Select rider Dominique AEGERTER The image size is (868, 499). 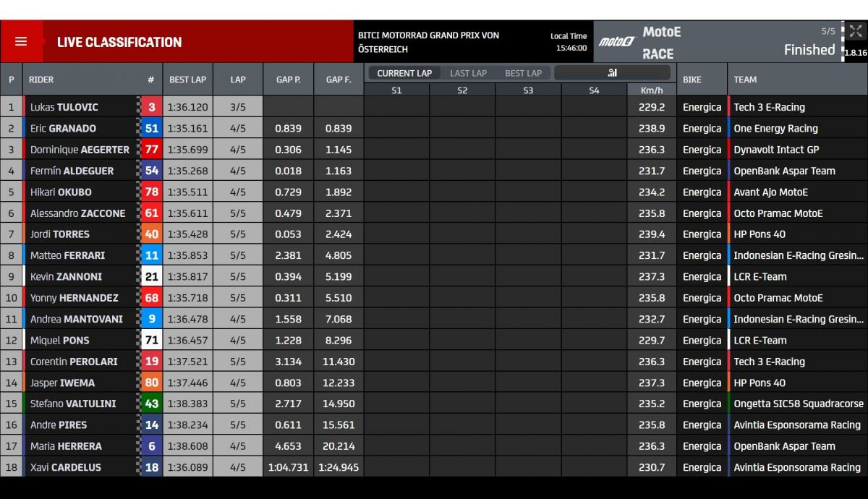80,150
